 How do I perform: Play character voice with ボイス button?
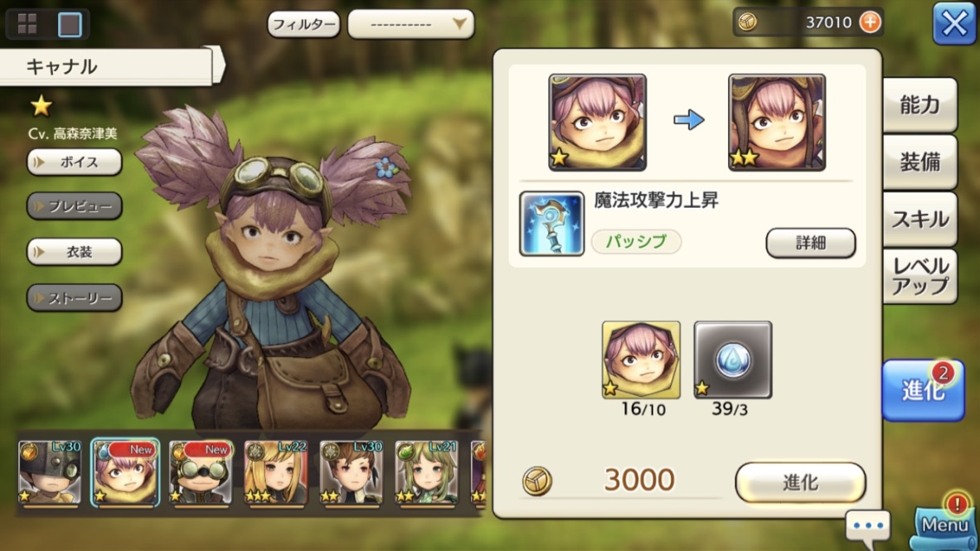[x=75, y=162]
